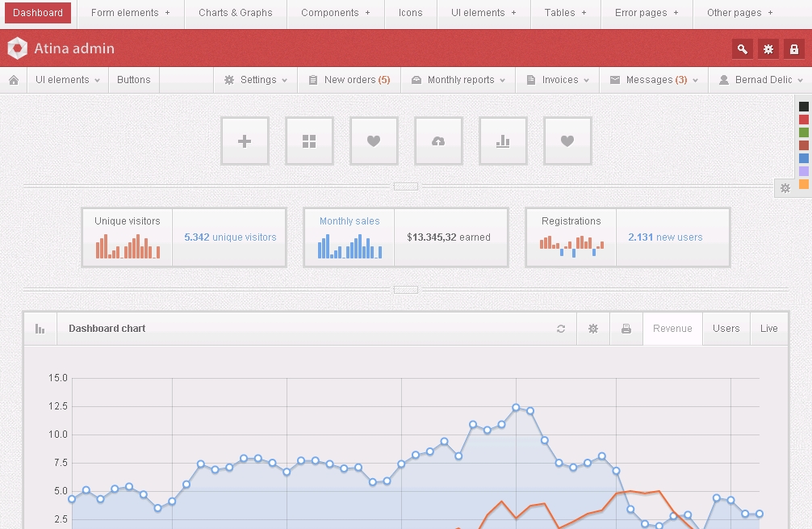812x529 pixels.
Task: Click the key icon in red header
Action: [742, 49]
